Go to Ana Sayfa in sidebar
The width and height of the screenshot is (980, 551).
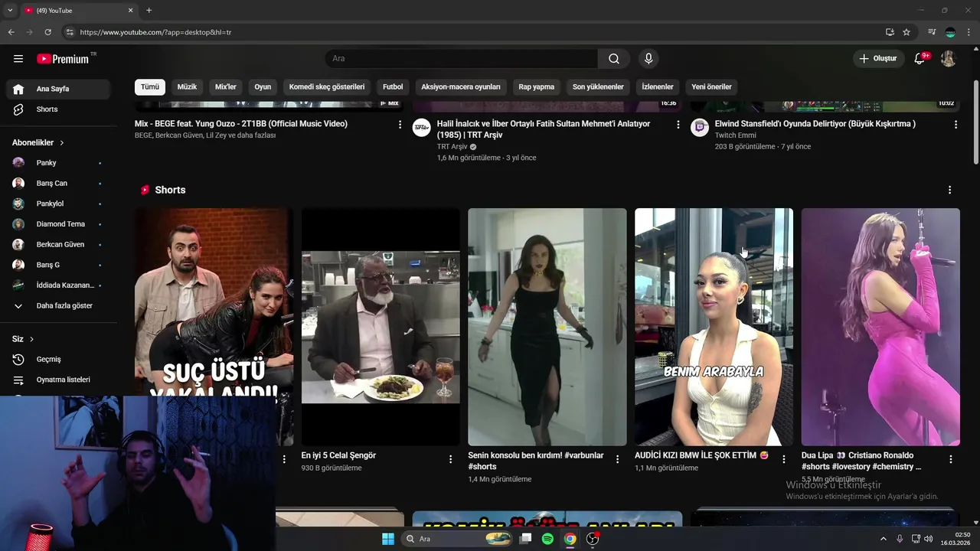[58, 89]
